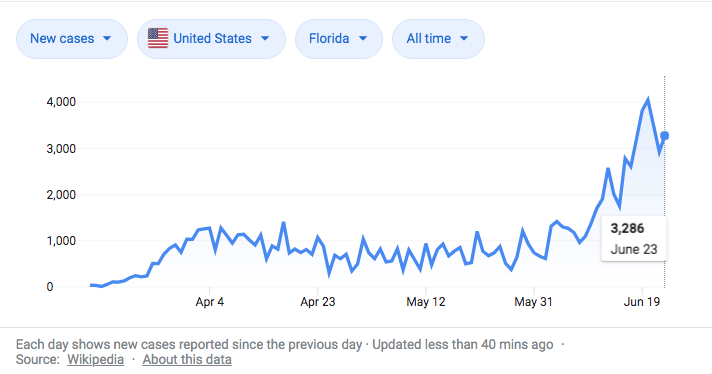712x374 pixels.
Task: Open the United States country dropdown
Action: 212,39
